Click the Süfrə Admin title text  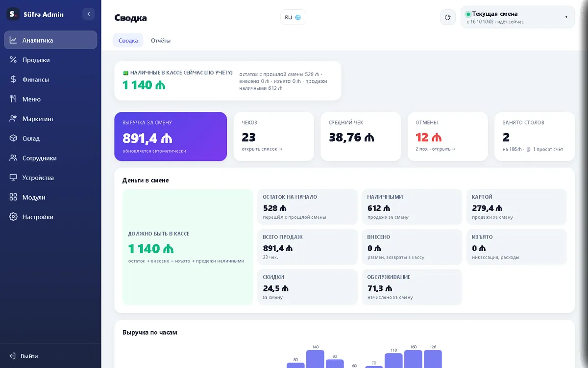point(44,14)
